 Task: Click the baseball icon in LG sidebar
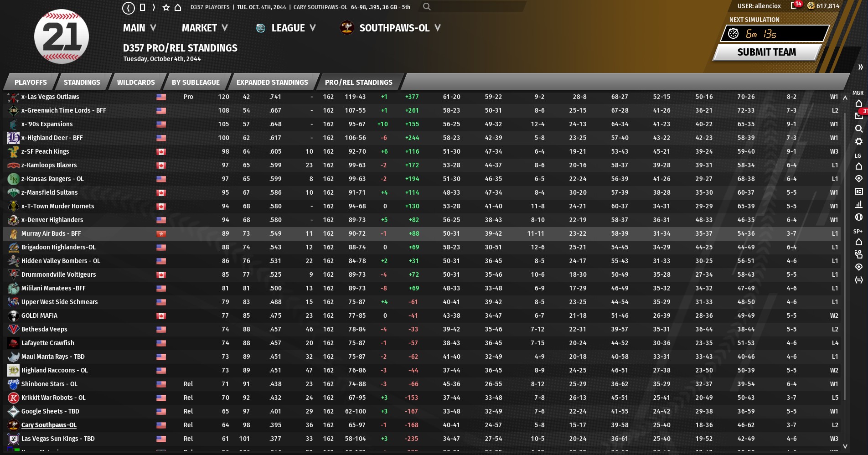point(859,217)
